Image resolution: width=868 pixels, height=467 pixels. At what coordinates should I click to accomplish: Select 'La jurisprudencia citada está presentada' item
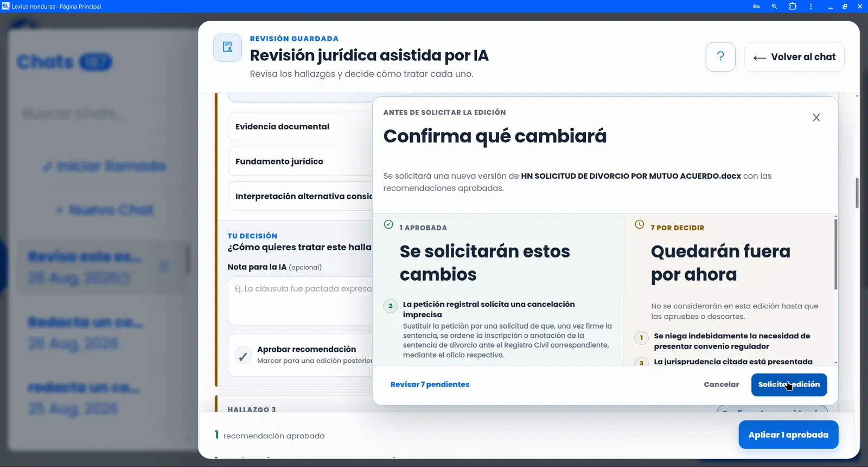coord(733,361)
